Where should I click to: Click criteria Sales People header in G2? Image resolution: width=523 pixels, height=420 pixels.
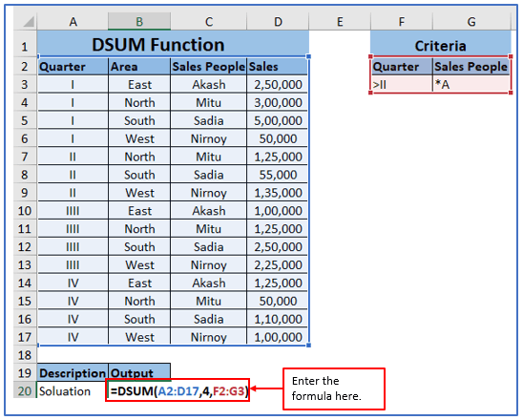pos(471,67)
